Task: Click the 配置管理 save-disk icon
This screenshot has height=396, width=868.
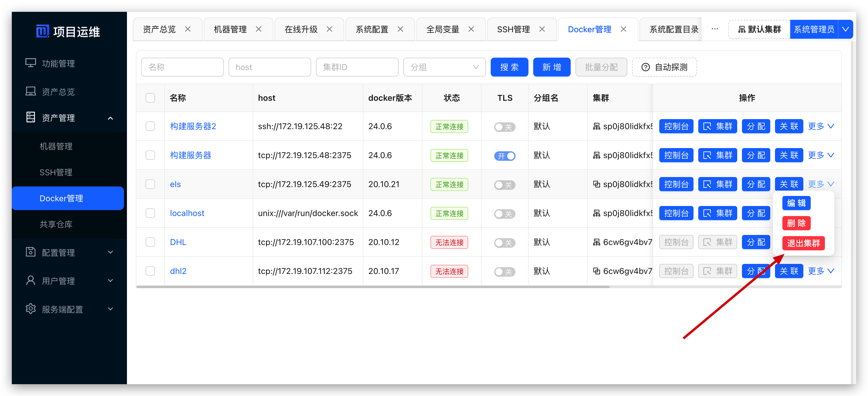Action: [31, 252]
